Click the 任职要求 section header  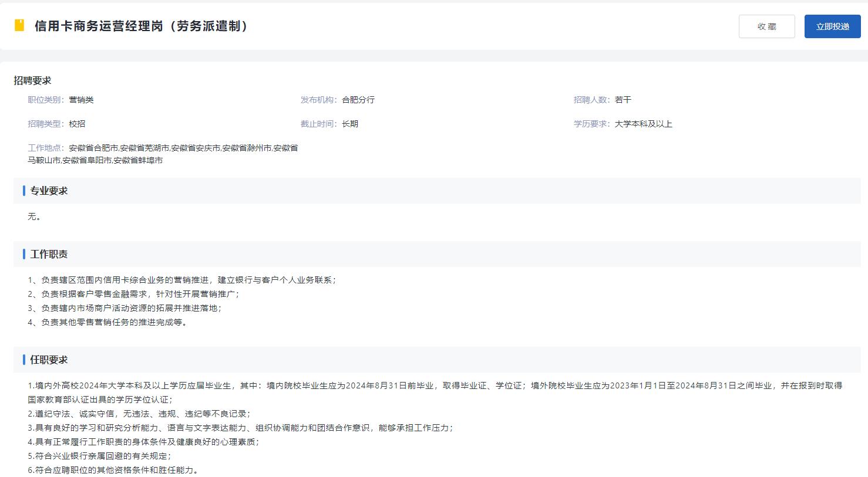(49, 360)
